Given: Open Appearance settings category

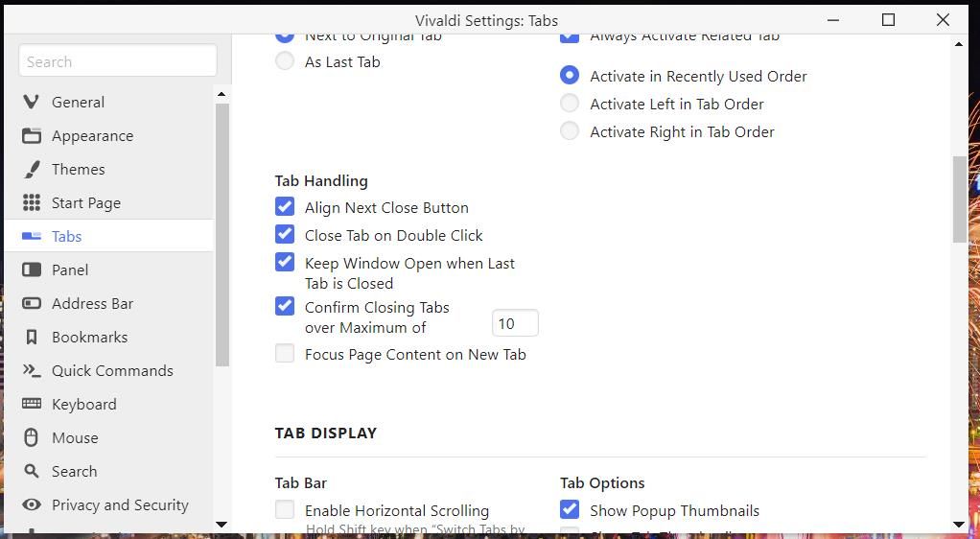Looking at the screenshot, I should pyautogui.click(x=108, y=135).
